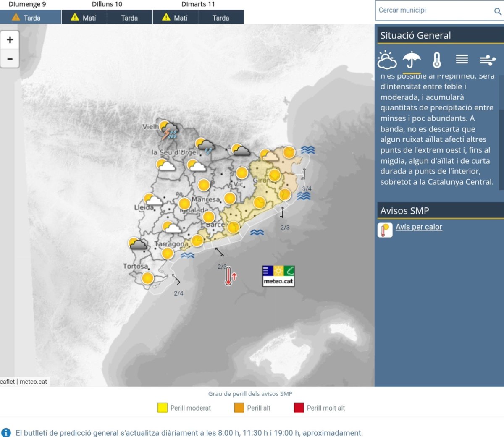504x437 pixels.
Task: Click the sun icon below Tortosa label
Action: click(147, 278)
